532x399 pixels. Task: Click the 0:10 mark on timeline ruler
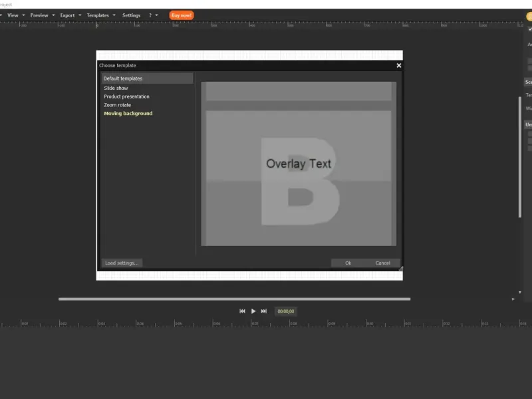click(x=370, y=323)
